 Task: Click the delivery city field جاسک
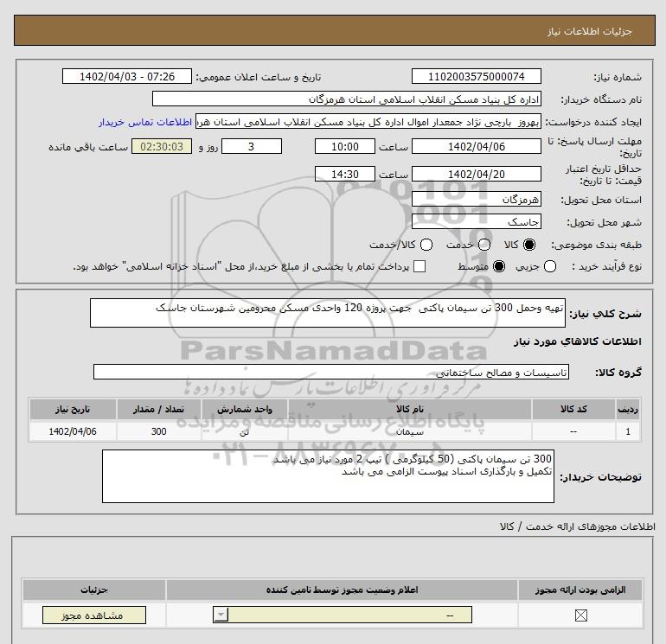coord(476,221)
